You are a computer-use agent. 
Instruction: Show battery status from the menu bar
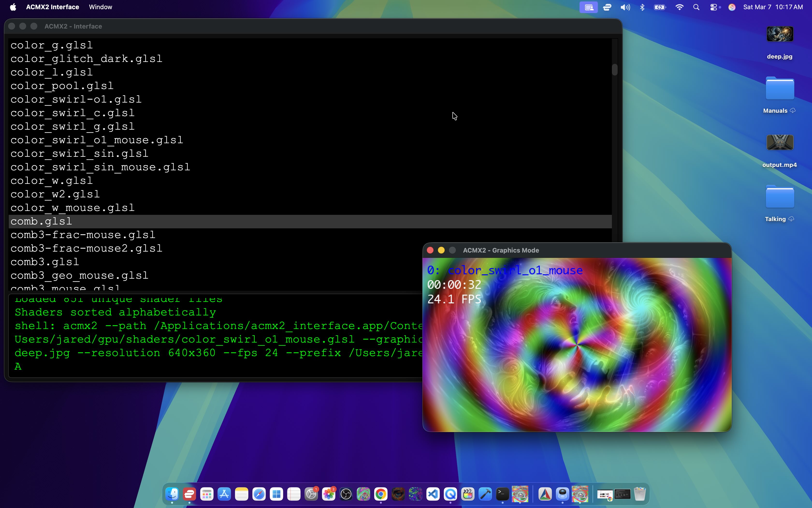(x=660, y=7)
